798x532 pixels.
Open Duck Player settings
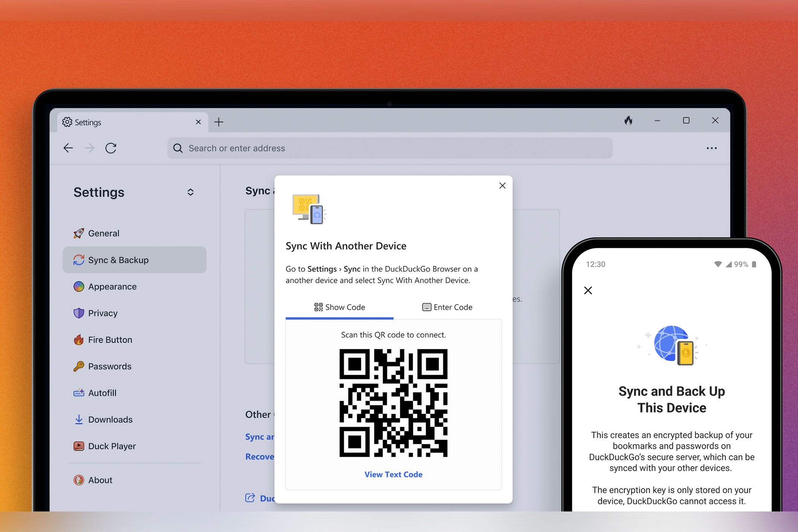click(x=135, y=446)
